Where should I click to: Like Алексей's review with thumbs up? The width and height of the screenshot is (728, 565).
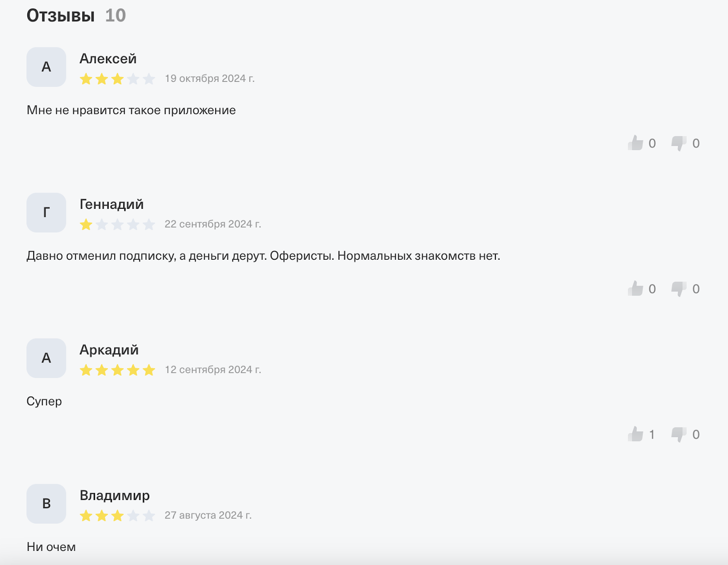pyautogui.click(x=636, y=143)
